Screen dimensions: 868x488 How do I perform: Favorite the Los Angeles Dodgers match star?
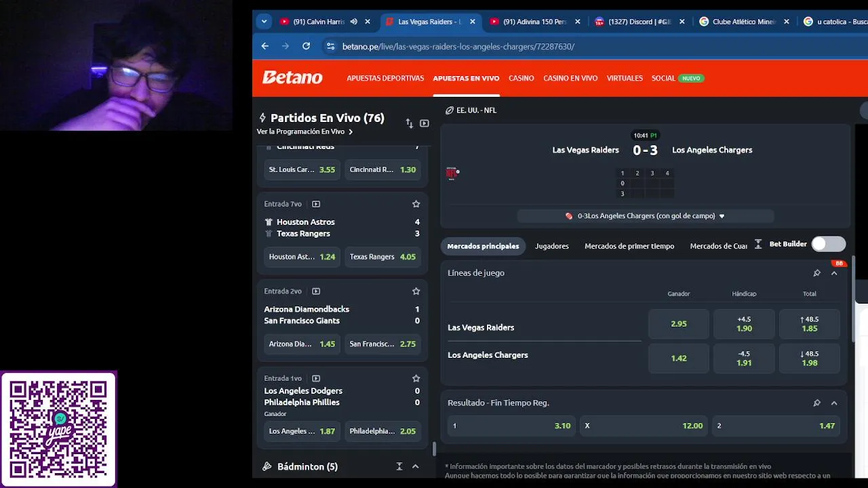pyautogui.click(x=416, y=378)
